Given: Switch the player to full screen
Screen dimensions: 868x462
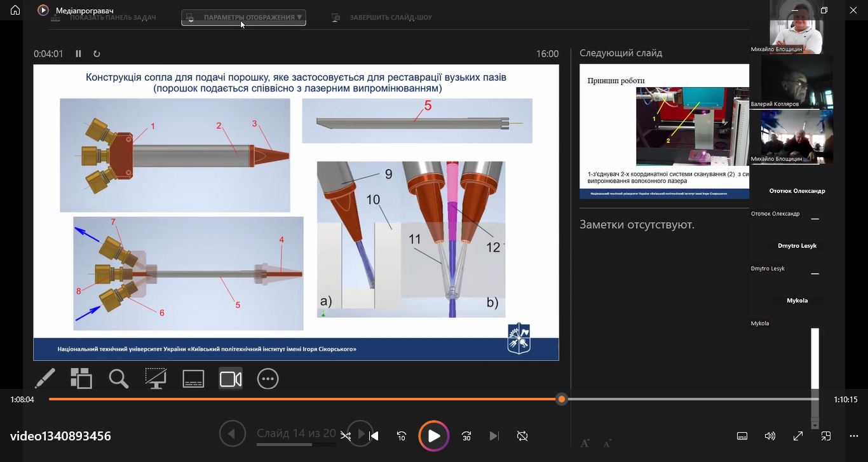Looking at the screenshot, I should [798, 436].
